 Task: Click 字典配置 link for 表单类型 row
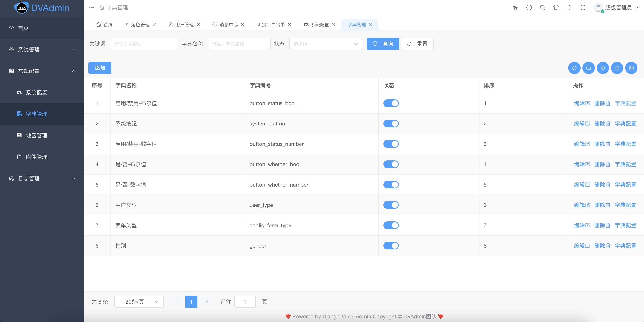(x=625, y=225)
